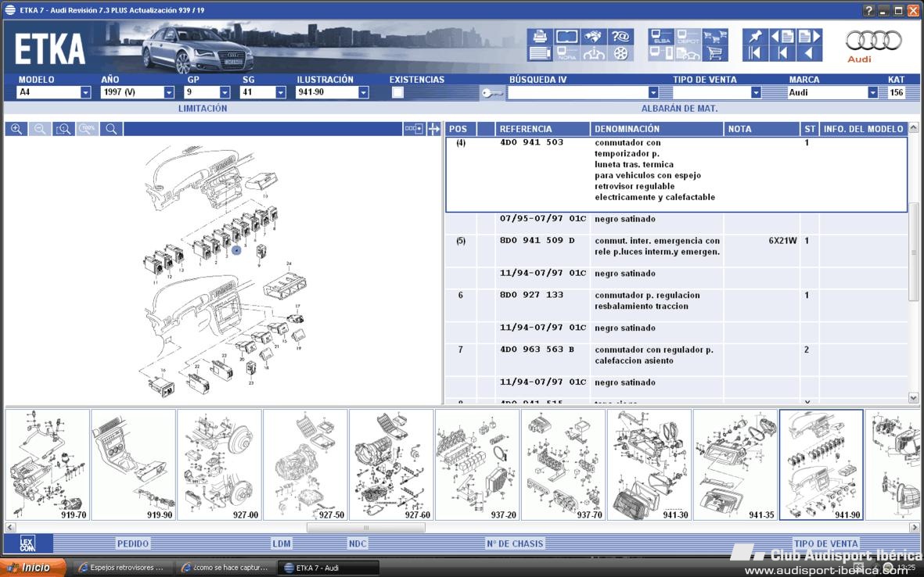Open the Tipo de venta dropdown arrow

pyautogui.click(x=756, y=92)
